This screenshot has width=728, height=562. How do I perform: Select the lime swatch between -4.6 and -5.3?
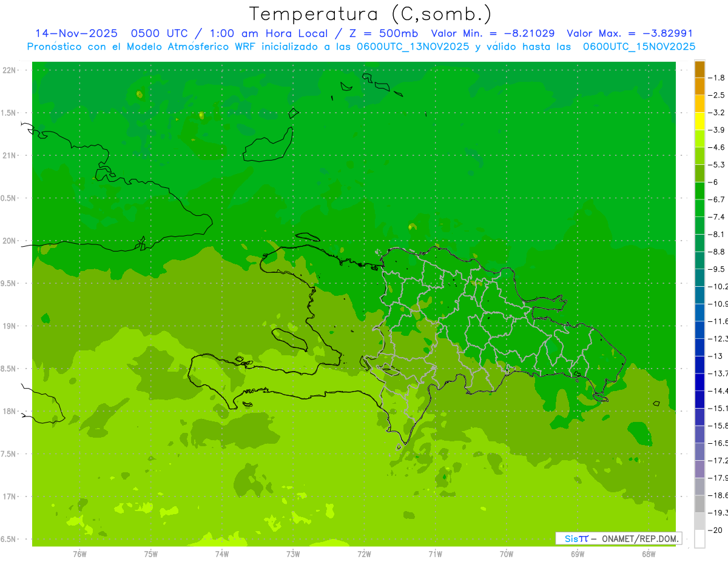[x=699, y=156]
